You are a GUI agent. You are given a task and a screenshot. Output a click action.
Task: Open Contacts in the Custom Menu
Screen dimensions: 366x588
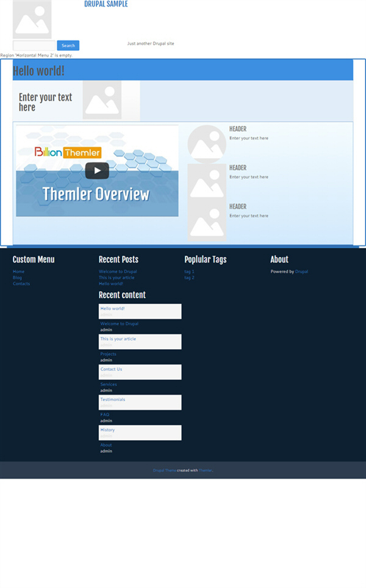(x=21, y=284)
